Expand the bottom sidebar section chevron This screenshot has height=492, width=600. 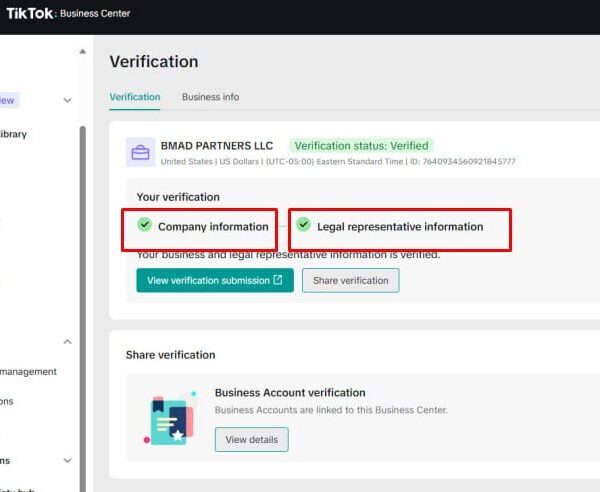coord(67,460)
